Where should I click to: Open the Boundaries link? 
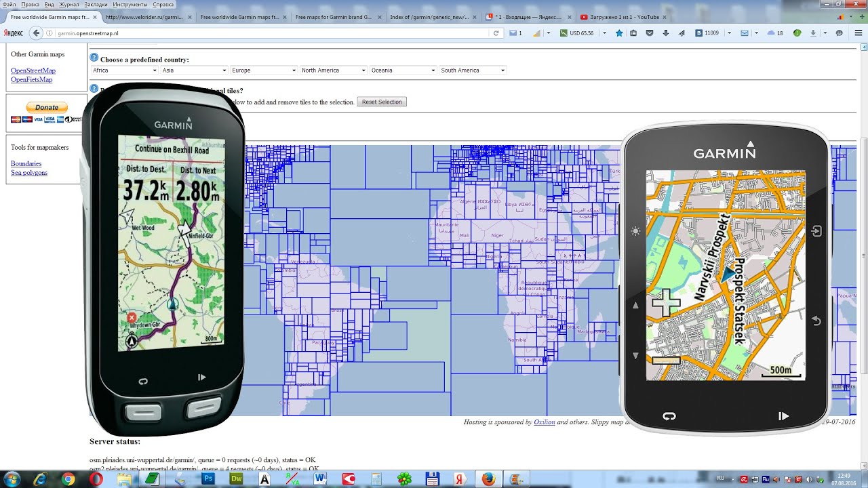26,163
